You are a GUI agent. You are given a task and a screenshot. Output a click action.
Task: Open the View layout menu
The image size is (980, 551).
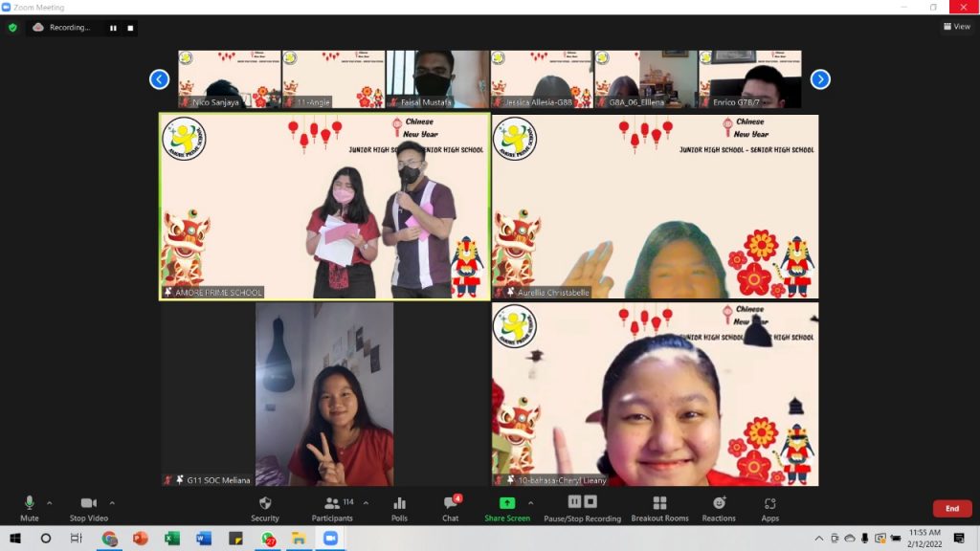click(x=956, y=27)
